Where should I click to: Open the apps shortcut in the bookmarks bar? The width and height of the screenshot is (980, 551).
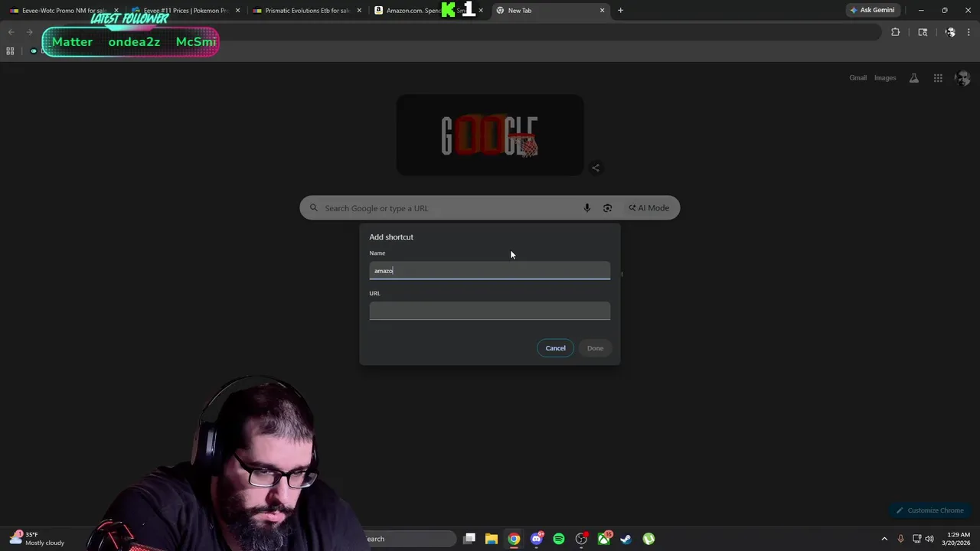(x=10, y=51)
